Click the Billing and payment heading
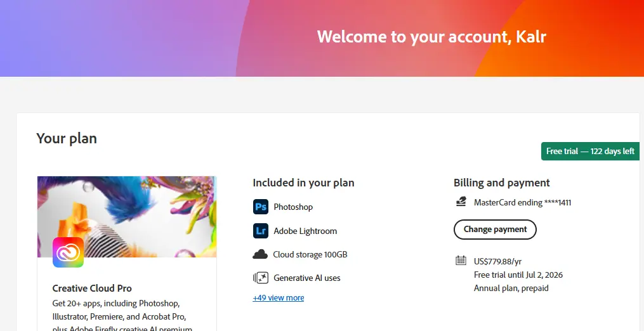This screenshot has height=331, width=644. coord(501,183)
